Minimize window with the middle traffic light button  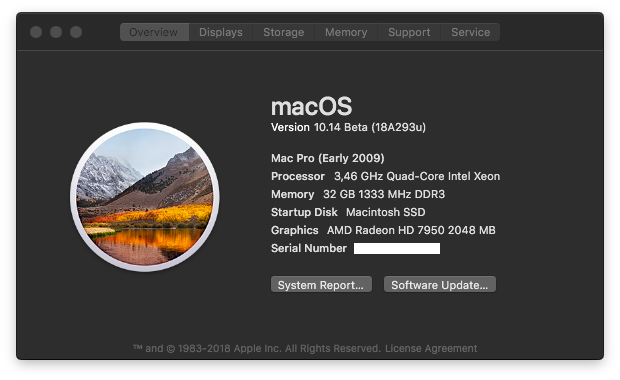(56, 32)
